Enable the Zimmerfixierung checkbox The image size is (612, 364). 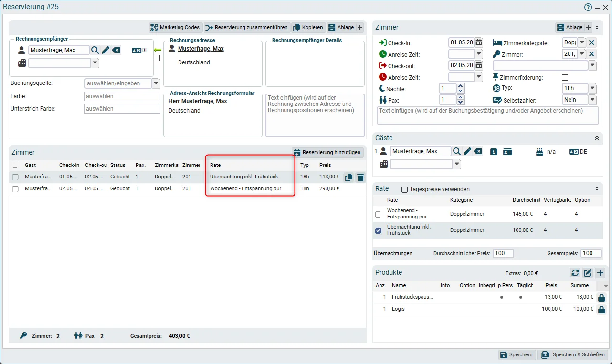(565, 77)
